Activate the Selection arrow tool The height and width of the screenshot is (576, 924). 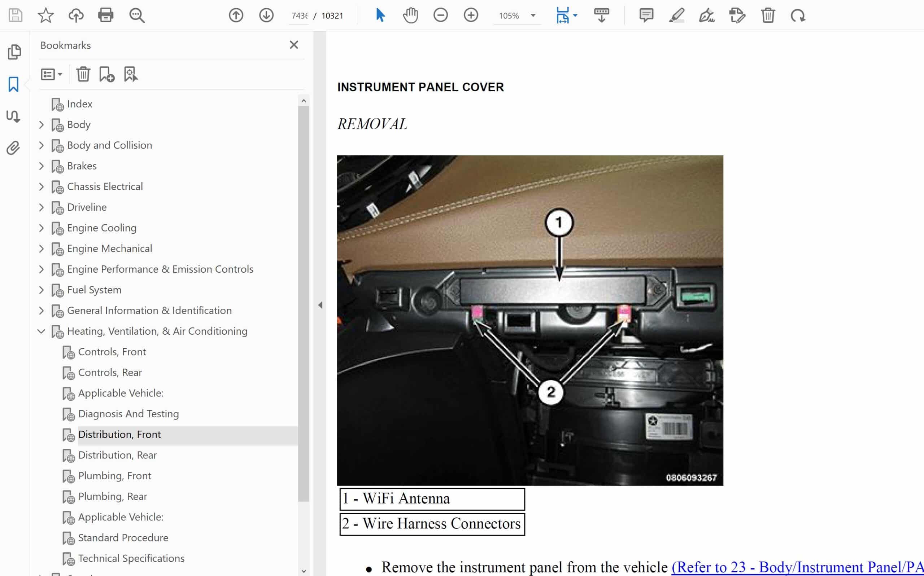tap(380, 16)
